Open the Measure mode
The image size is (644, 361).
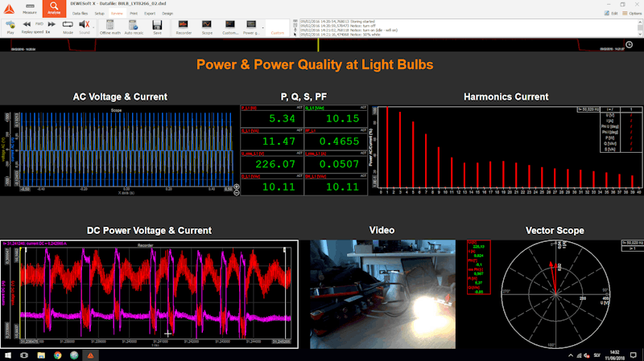(x=30, y=9)
